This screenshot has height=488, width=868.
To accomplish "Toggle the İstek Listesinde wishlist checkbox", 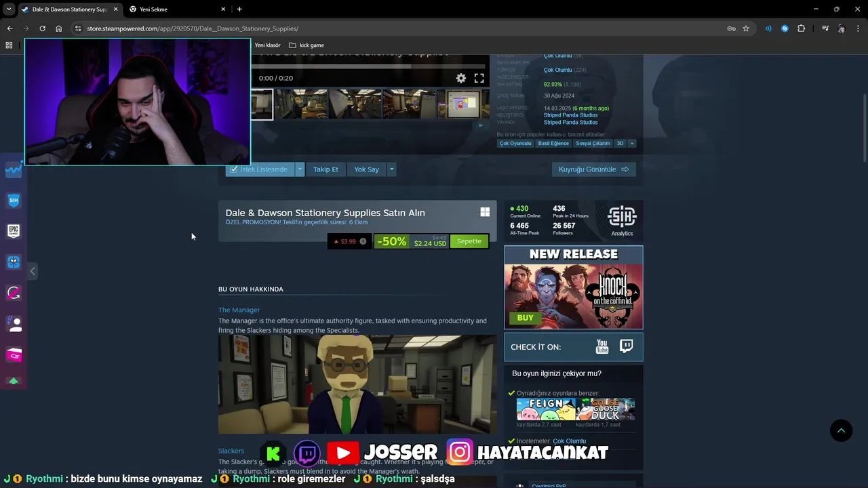I will pos(233,169).
